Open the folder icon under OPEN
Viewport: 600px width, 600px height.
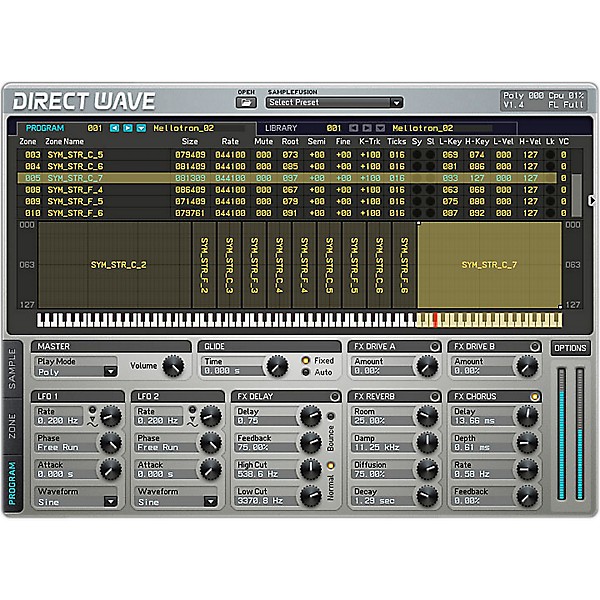coord(246,103)
